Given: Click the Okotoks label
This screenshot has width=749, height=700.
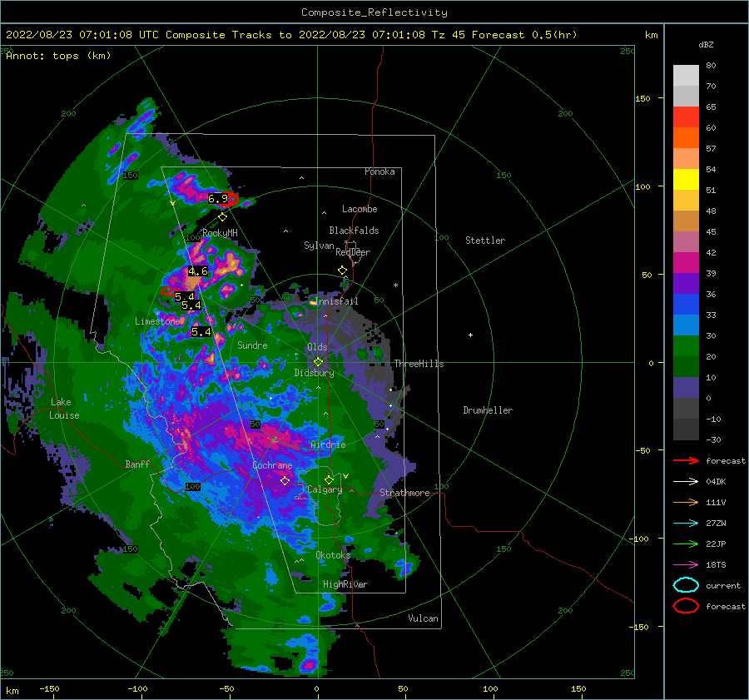Looking at the screenshot, I should click(333, 554).
